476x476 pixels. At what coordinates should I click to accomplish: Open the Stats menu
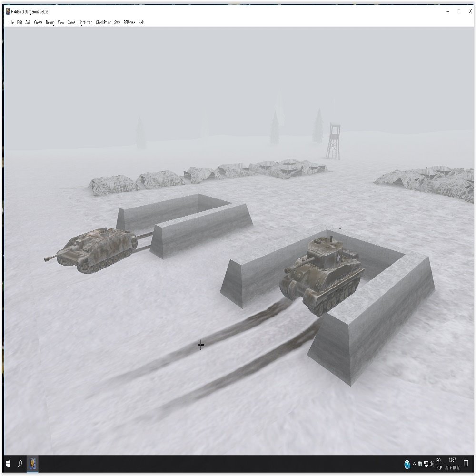click(x=117, y=22)
